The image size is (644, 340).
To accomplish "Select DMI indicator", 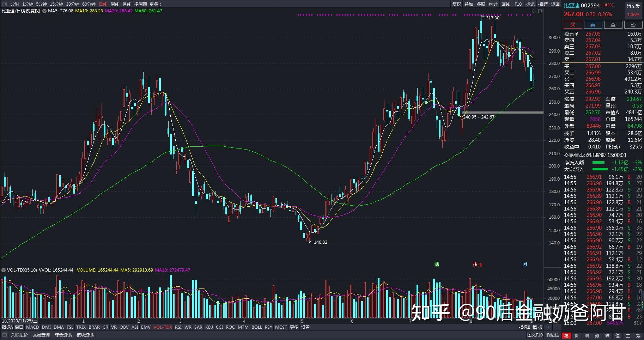I will [x=46, y=327].
